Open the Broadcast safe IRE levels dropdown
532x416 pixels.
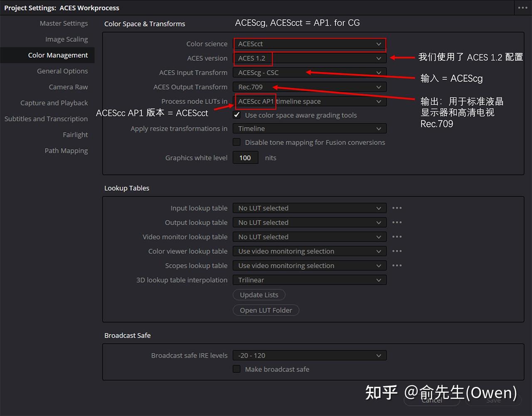tap(309, 355)
